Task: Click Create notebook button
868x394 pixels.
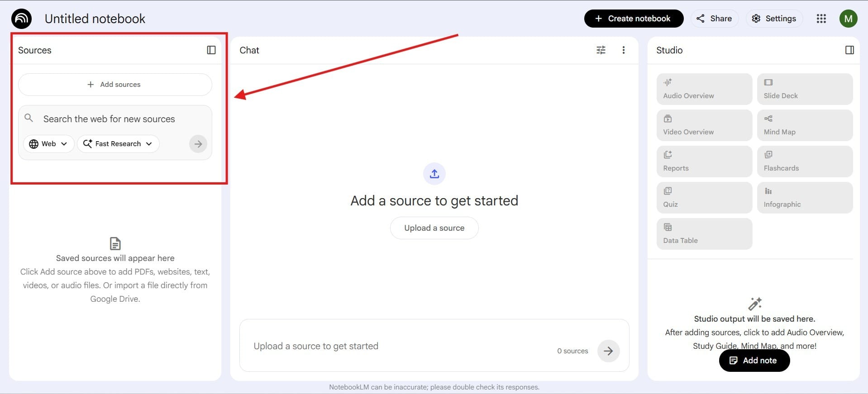Action: [x=634, y=19]
